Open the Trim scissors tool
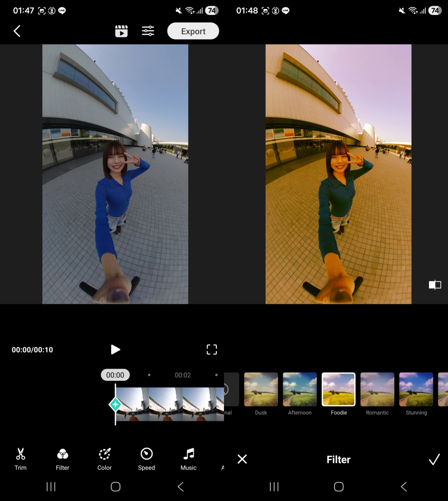 click(21, 458)
